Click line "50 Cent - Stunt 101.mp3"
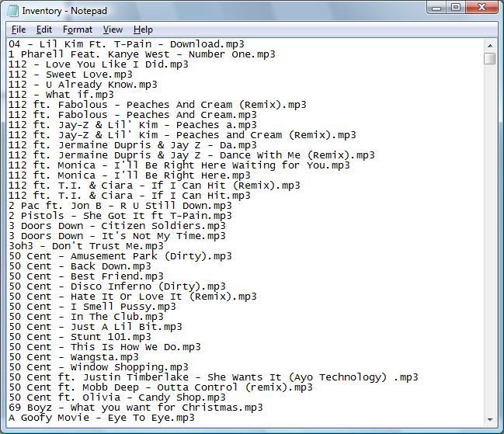This screenshot has height=434, width=504. click(80, 337)
